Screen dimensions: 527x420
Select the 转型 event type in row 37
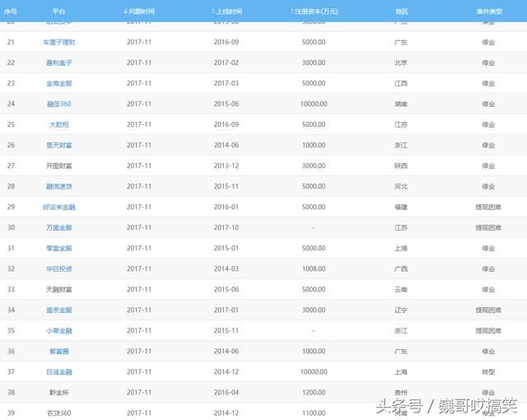point(488,372)
